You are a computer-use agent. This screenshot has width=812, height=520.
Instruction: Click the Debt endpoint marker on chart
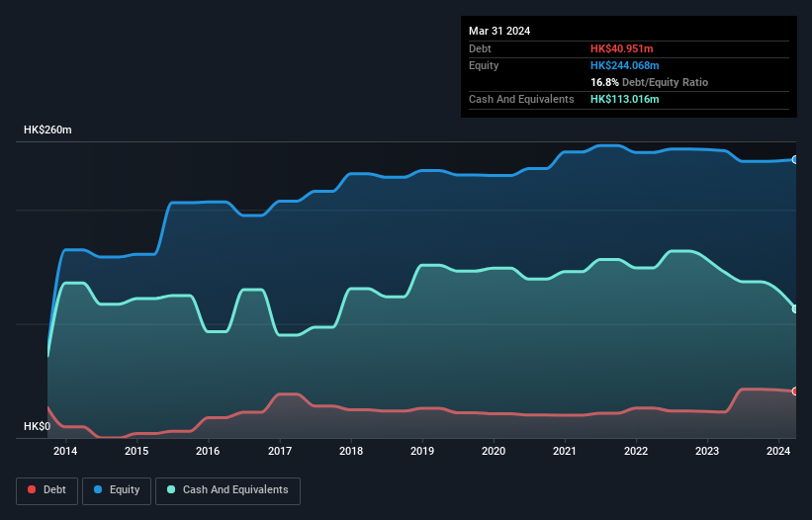point(795,391)
